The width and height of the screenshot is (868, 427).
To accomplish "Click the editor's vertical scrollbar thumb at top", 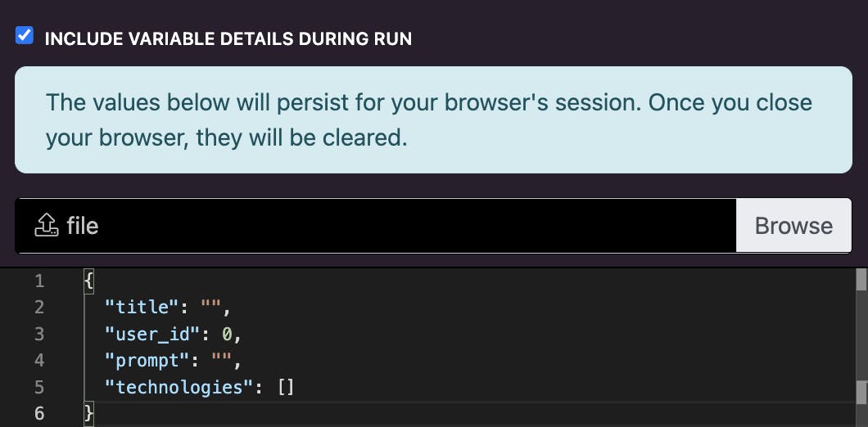I will click(861, 279).
